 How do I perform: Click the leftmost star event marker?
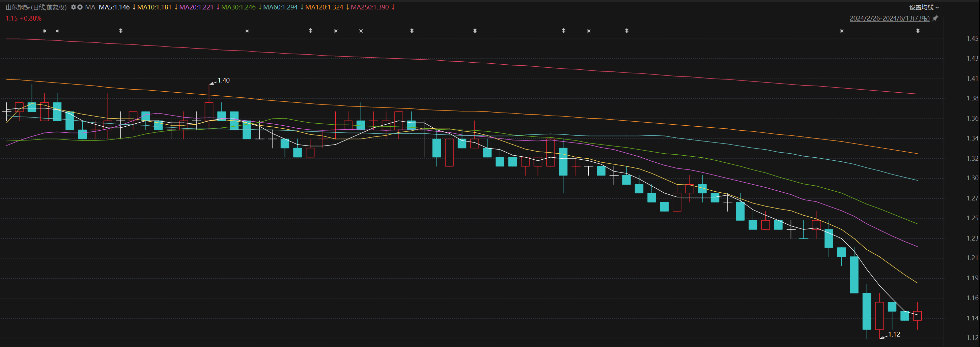(45, 31)
